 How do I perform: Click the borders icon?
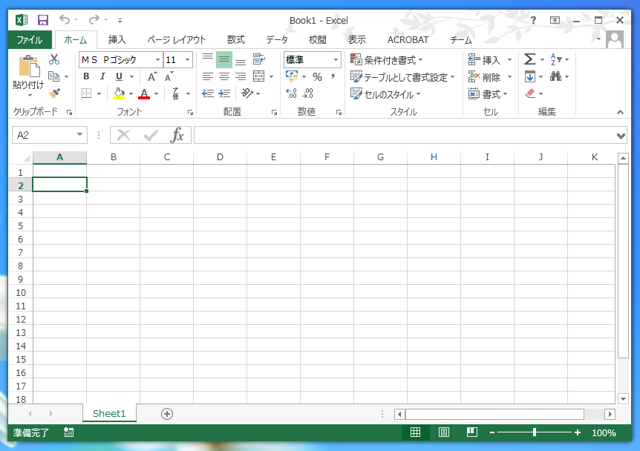point(87,93)
